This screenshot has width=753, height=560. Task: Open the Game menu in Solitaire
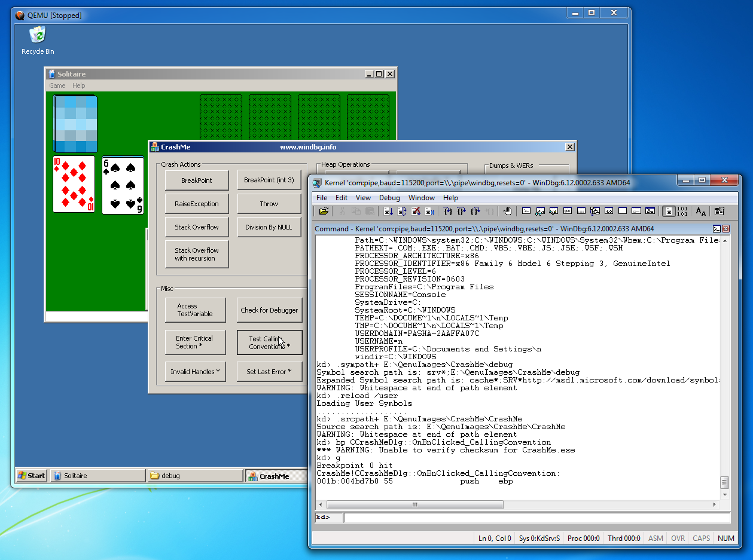point(57,85)
